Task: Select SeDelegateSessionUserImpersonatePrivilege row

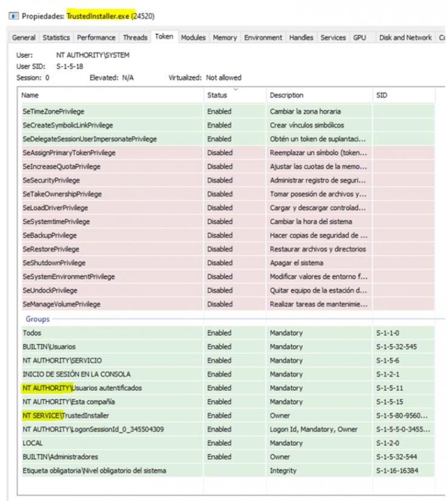Action: 228,139
